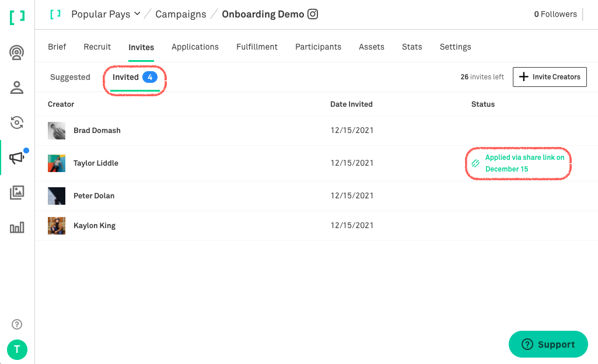Viewport: 598px width, 364px height.
Task: Open the campaigns megaphone icon
Action: 17,157
